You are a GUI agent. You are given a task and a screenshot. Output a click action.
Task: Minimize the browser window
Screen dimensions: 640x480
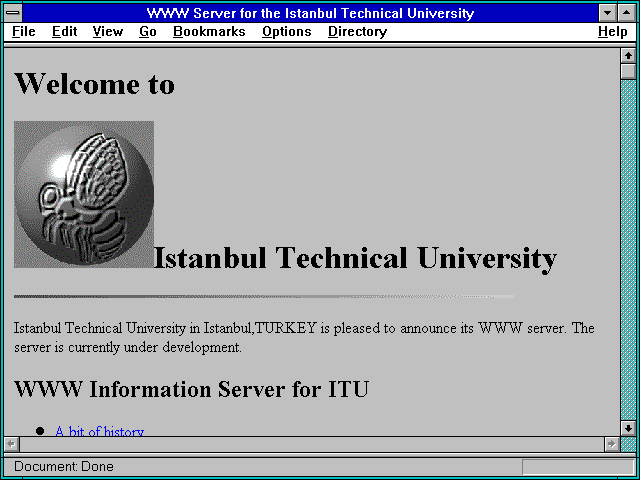click(x=607, y=13)
